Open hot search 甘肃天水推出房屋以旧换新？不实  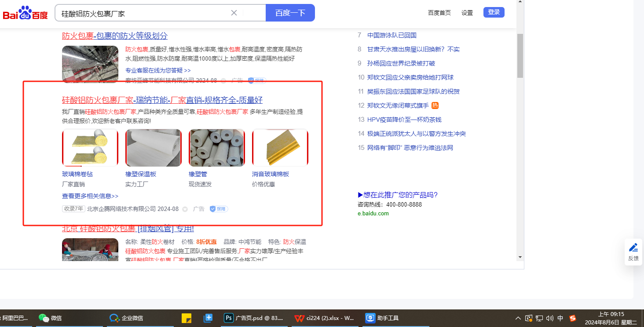pos(413,49)
